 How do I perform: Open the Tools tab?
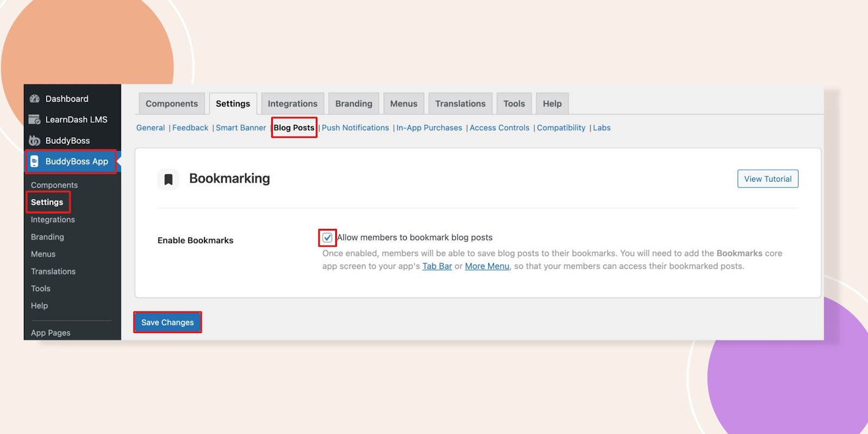(514, 104)
